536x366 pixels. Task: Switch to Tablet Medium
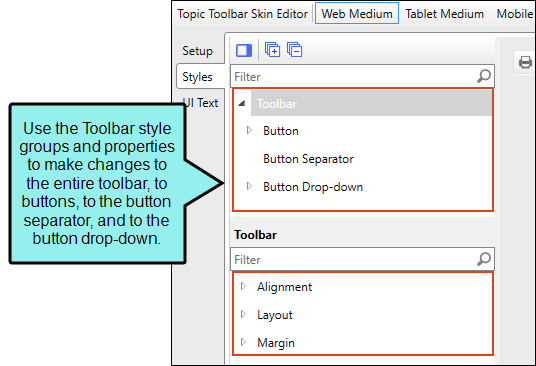click(444, 14)
